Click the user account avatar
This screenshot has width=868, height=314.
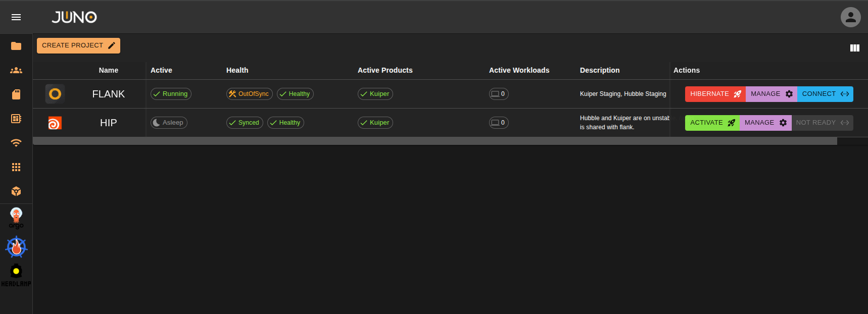click(x=850, y=17)
